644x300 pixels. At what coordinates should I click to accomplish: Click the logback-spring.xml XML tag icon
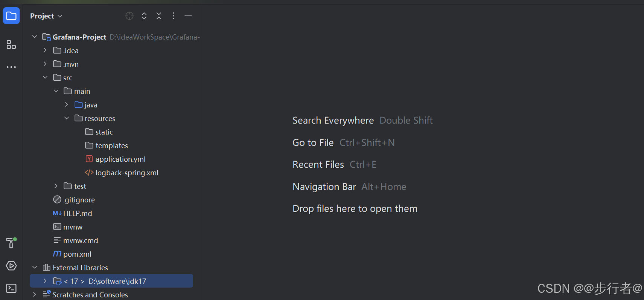point(89,172)
